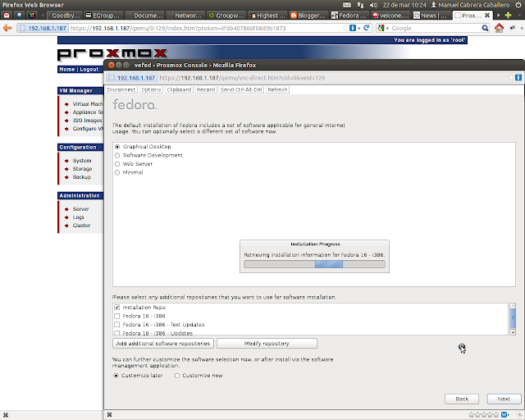Reload the main Proxmox page

[x=367, y=28]
